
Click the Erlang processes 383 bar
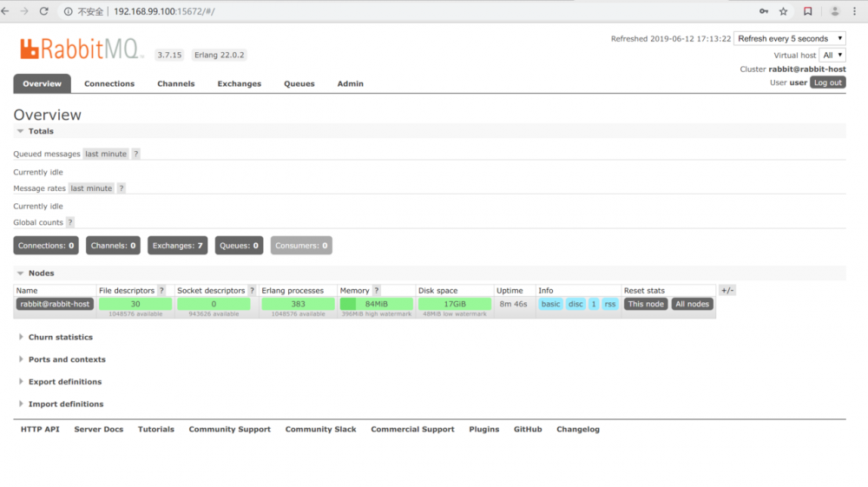click(x=298, y=304)
